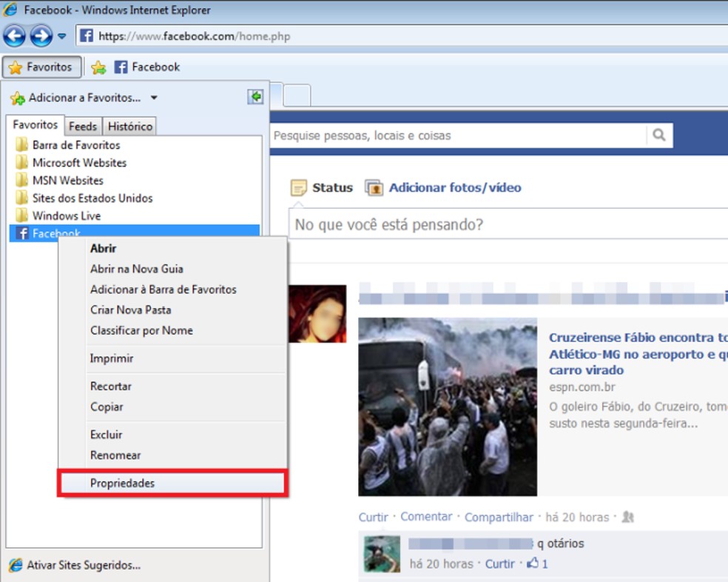The height and width of the screenshot is (582, 728).
Task: Open the commenter's profile picture thumbnail
Action: (382, 554)
